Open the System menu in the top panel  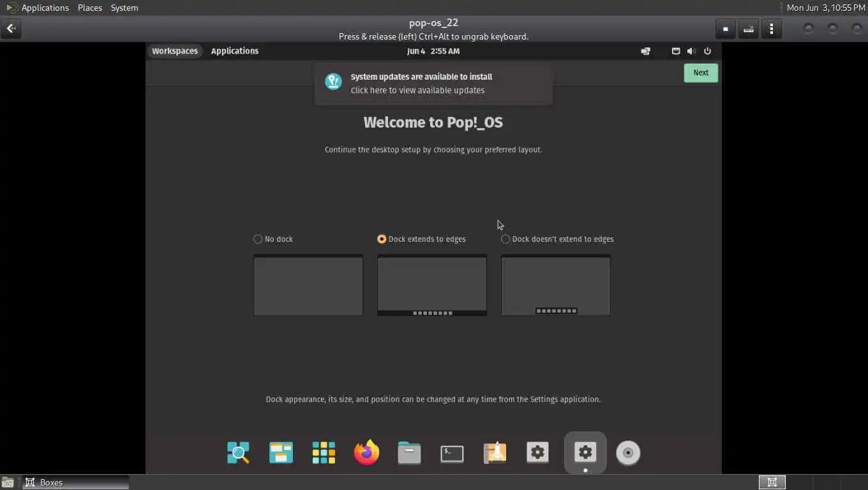[x=124, y=8]
